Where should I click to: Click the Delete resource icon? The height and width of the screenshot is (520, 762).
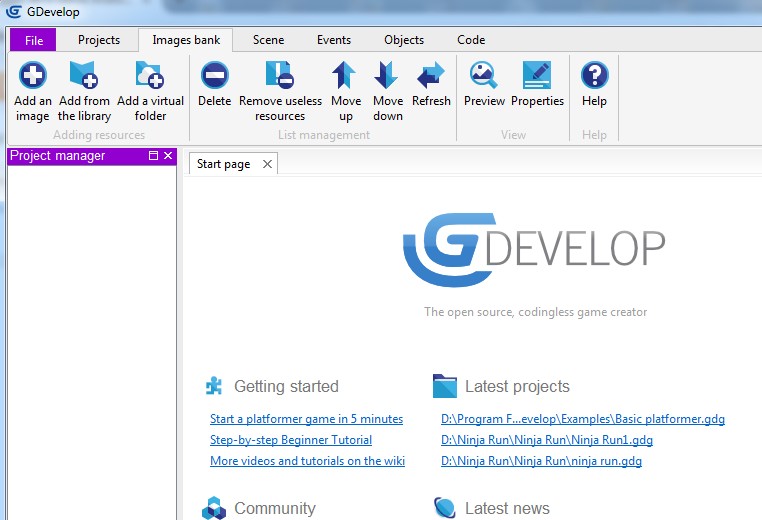pyautogui.click(x=214, y=75)
